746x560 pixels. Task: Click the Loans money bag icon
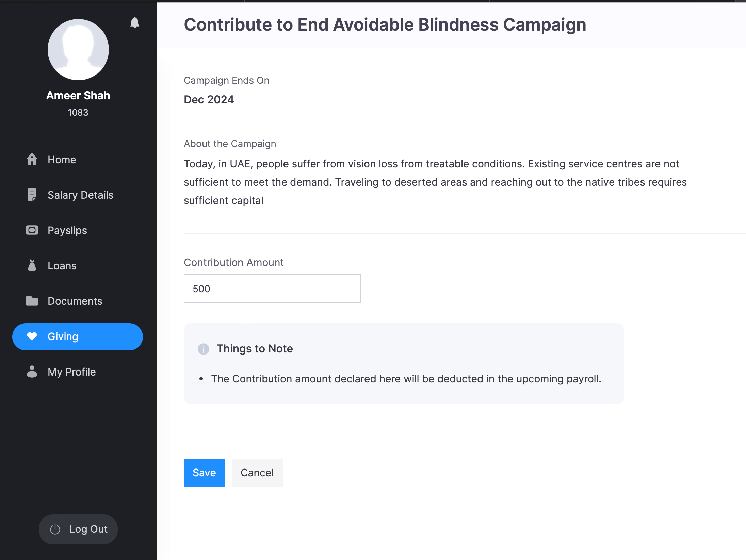point(32,266)
